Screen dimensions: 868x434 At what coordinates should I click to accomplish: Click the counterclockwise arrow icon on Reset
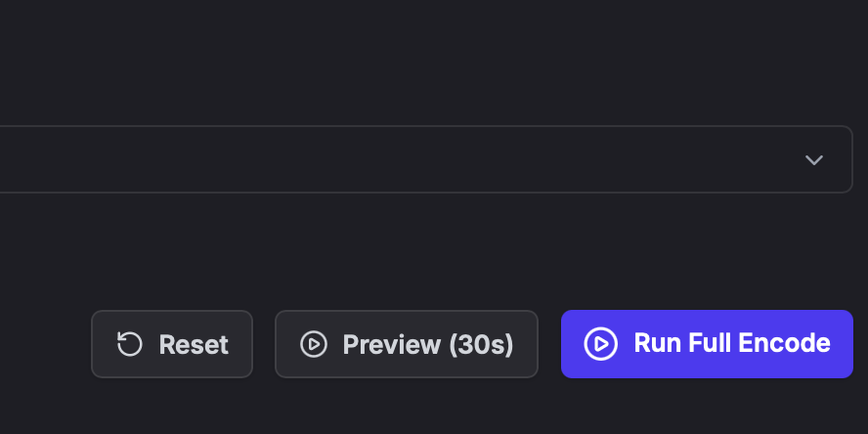[x=130, y=344]
